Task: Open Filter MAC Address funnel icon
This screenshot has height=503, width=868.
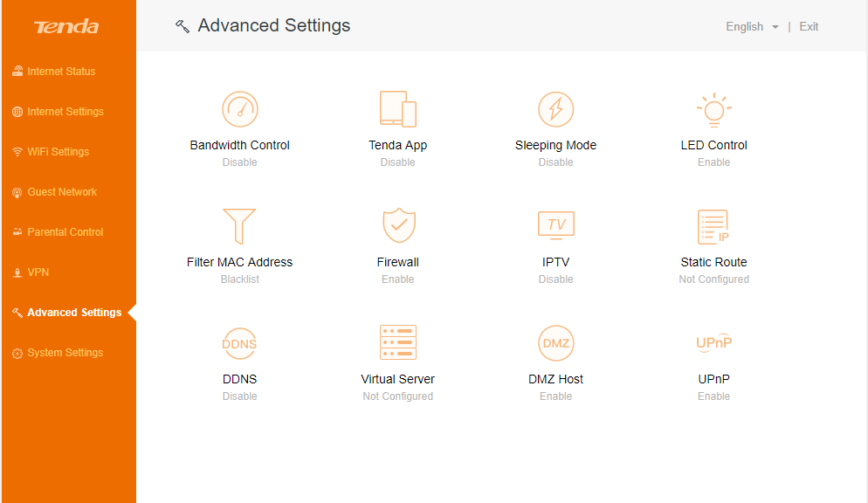Action: 239,226
